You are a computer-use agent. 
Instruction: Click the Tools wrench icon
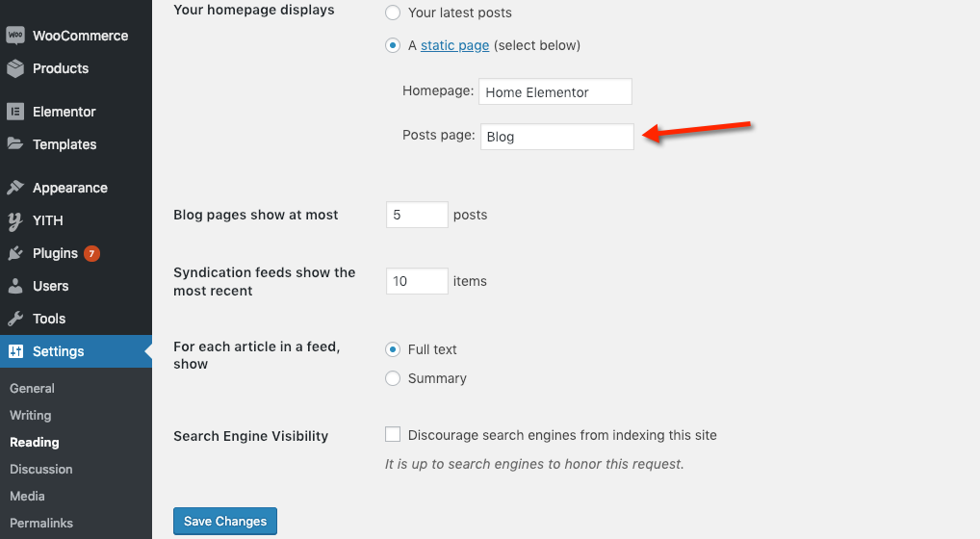[x=15, y=319]
